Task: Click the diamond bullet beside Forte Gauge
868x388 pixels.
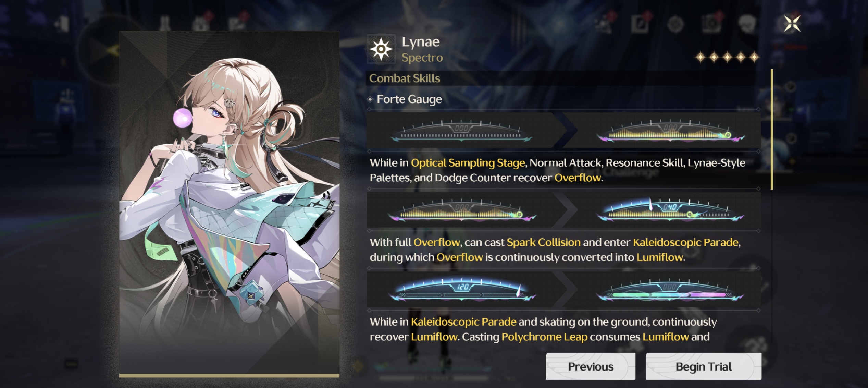Action: pyautogui.click(x=370, y=99)
